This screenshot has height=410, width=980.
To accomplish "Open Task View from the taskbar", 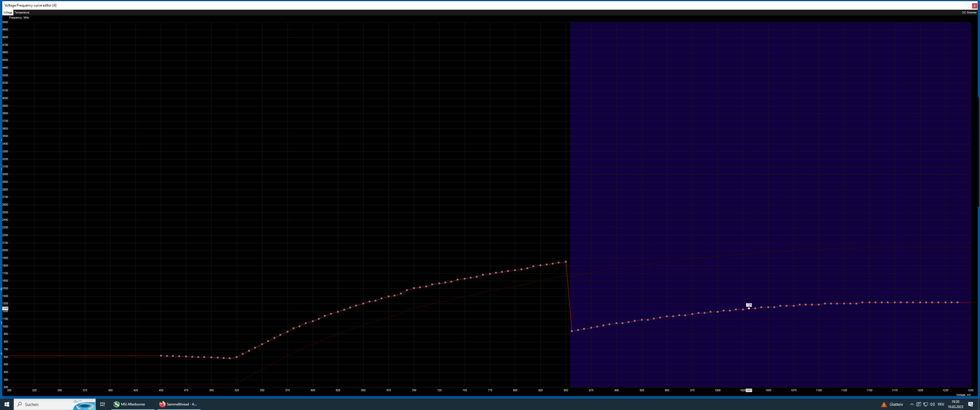I will pos(102,404).
